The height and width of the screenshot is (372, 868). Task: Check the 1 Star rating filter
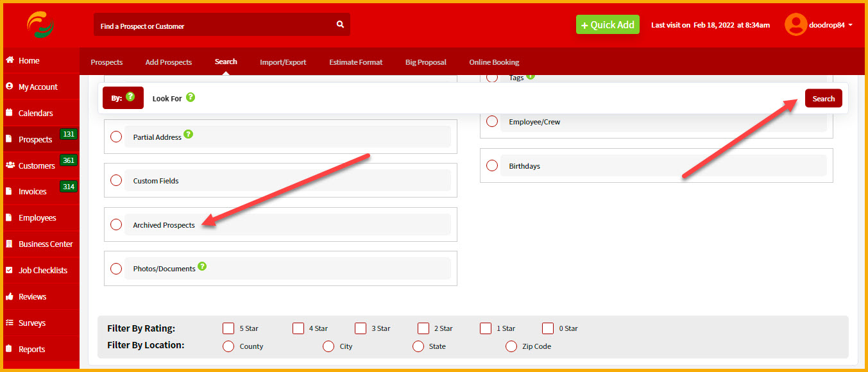pos(486,328)
